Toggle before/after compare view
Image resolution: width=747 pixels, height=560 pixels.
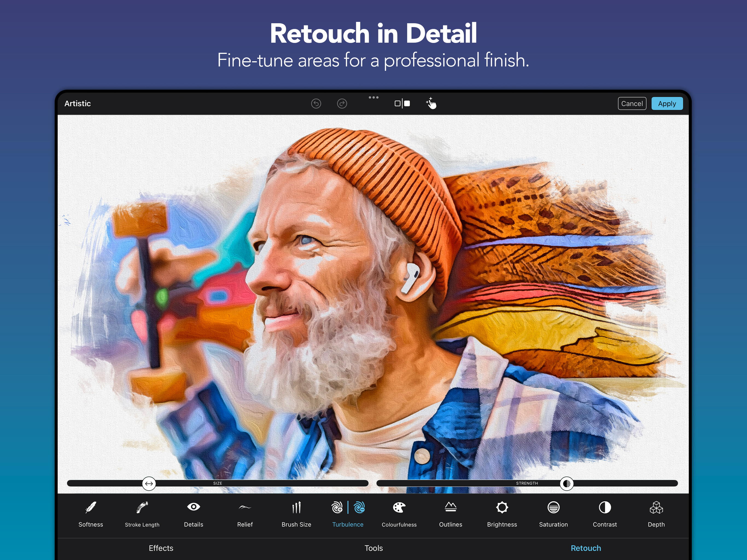click(x=402, y=103)
